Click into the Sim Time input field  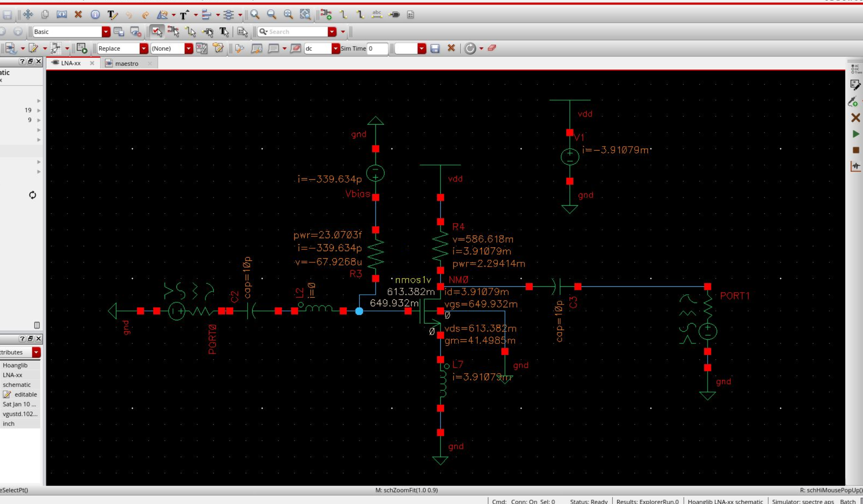point(377,48)
